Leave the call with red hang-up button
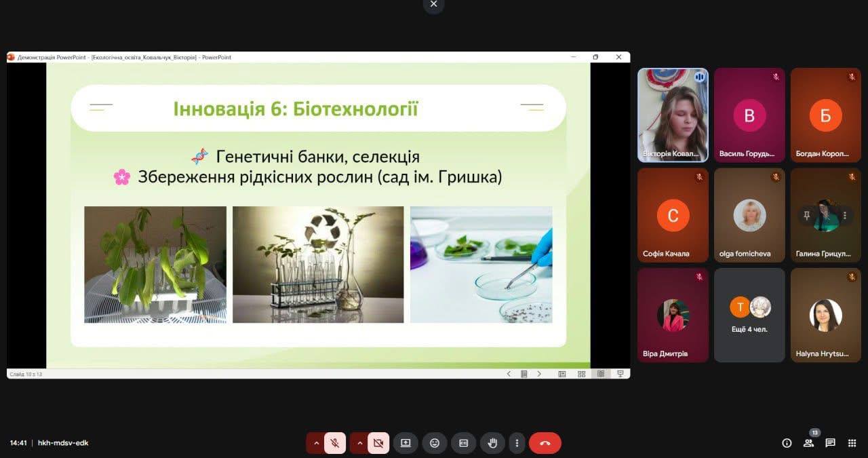868x458 pixels. [x=545, y=443]
